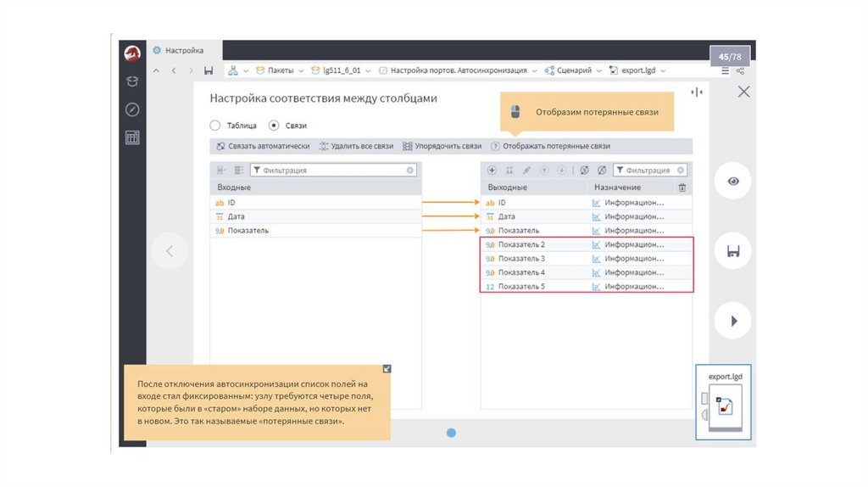Click the round save floppy button

pyautogui.click(x=733, y=251)
